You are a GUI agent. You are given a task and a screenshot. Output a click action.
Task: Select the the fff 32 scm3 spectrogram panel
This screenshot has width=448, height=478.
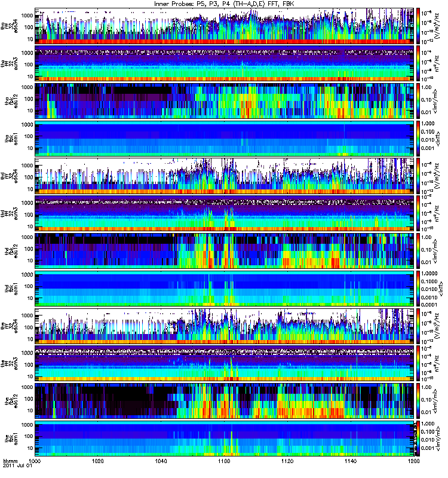point(225,363)
